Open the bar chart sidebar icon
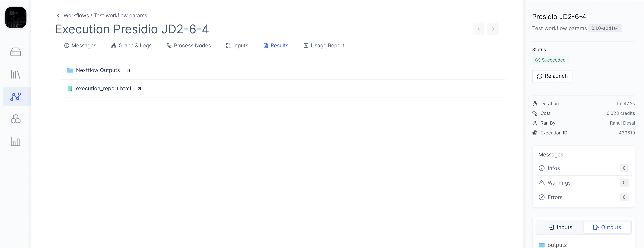The width and height of the screenshot is (644, 248). (x=15, y=141)
